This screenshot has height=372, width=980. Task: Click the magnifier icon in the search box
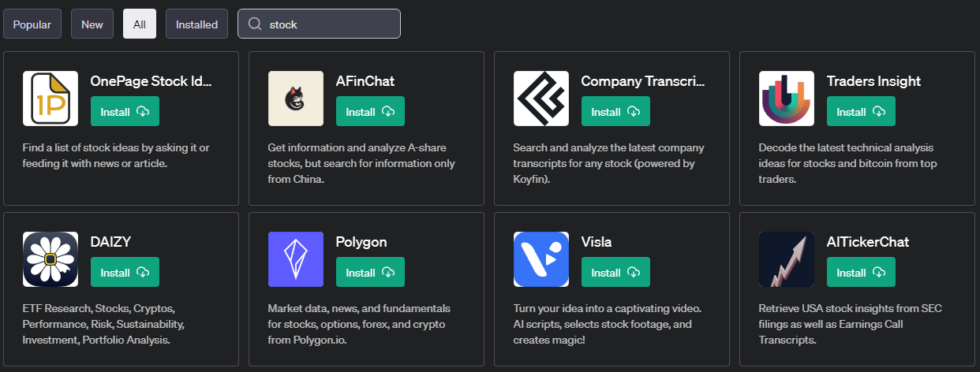(x=255, y=24)
